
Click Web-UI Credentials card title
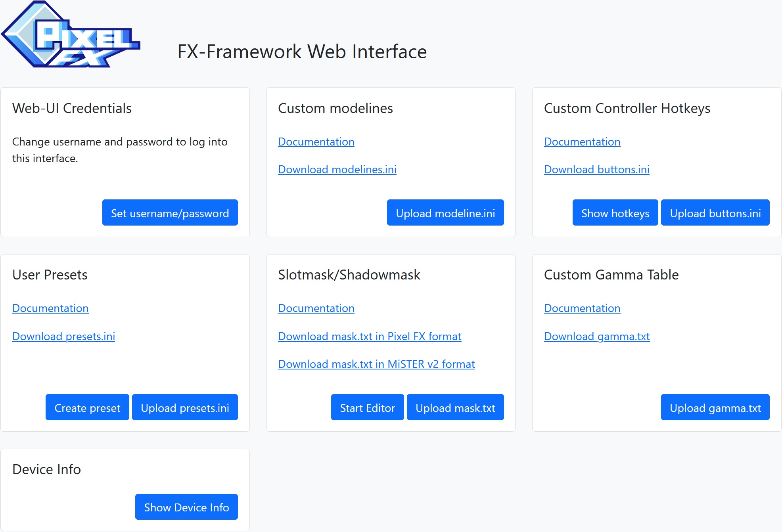[x=72, y=108]
